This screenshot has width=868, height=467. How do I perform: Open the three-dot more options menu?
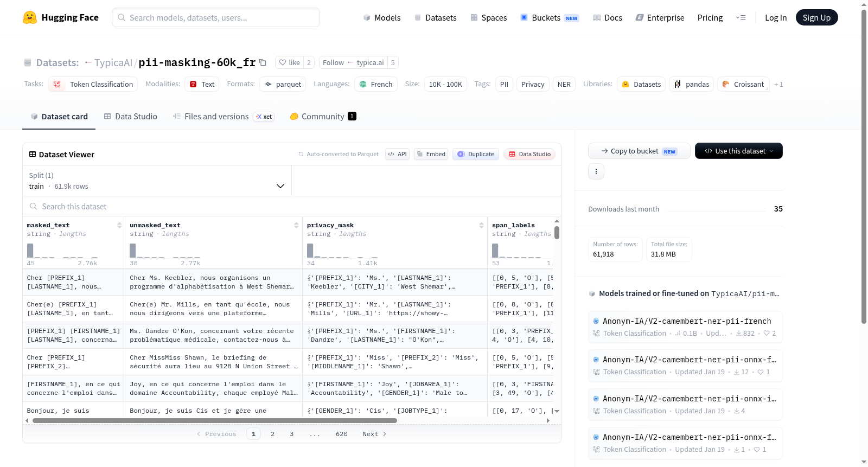point(596,171)
